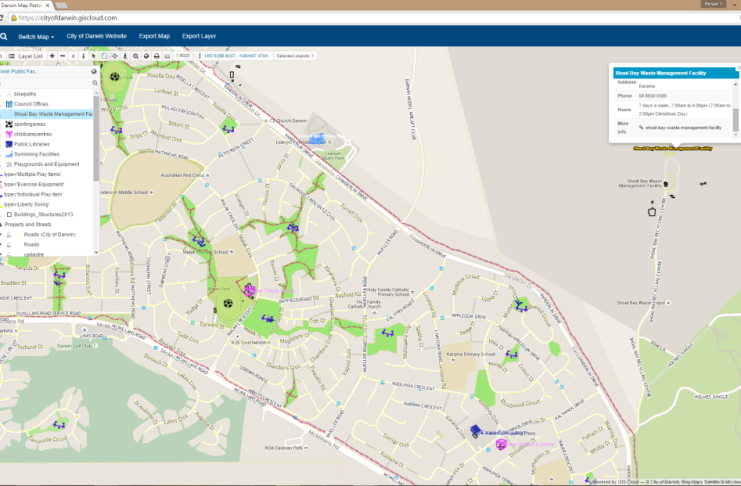Click the Australian Red Cross map label
This screenshot has height=486, width=741.
point(182,175)
